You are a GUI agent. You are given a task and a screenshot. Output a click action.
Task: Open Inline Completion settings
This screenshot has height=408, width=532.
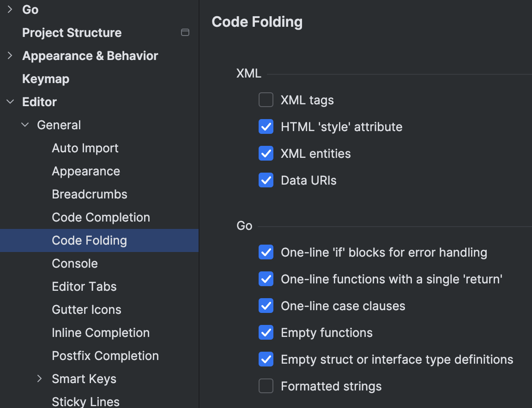[x=101, y=333]
